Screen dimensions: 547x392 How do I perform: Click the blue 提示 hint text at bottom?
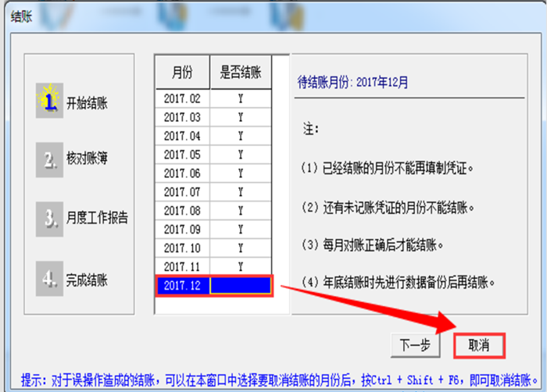[x=280, y=380]
